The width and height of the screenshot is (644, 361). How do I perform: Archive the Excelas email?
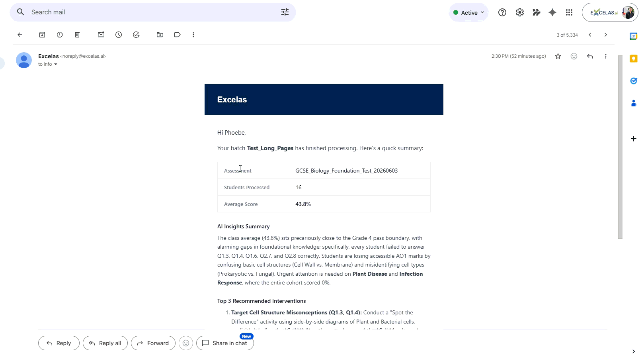(42, 35)
